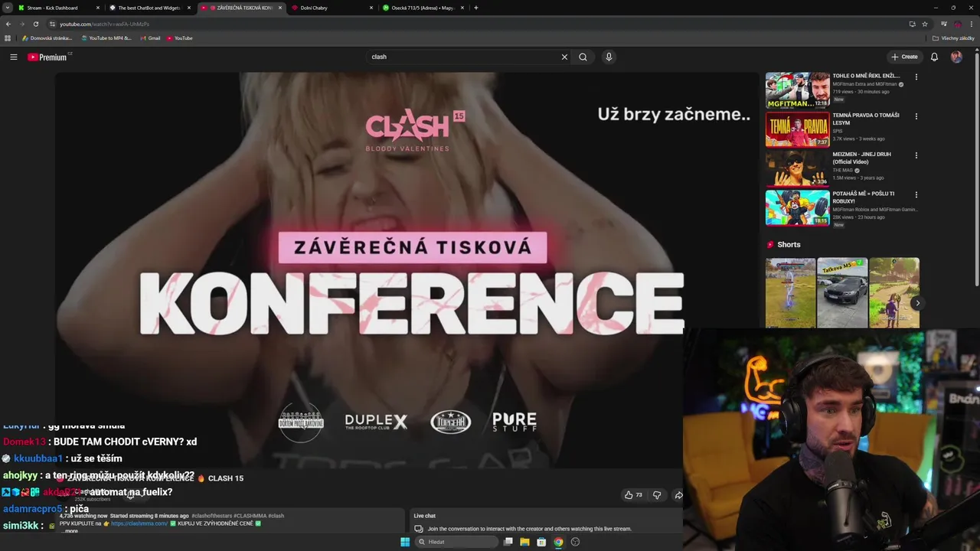Open Microsoft Store from taskbar
The height and width of the screenshot is (551, 980).
click(x=541, y=542)
